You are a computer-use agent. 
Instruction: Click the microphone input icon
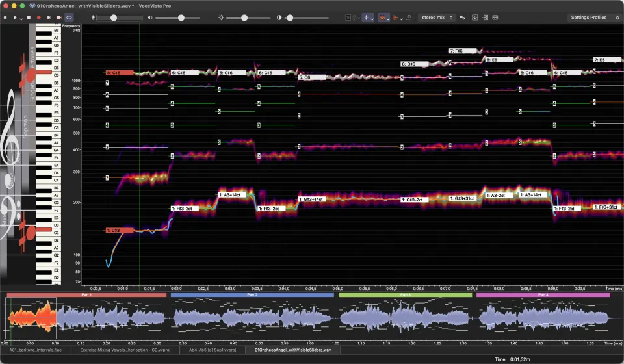pyautogui.click(x=93, y=18)
